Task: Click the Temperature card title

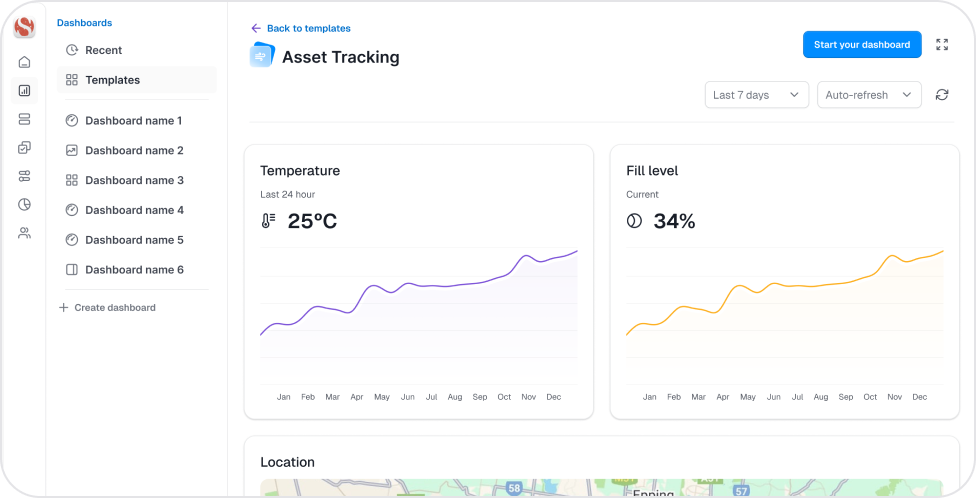Action: [x=300, y=171]
